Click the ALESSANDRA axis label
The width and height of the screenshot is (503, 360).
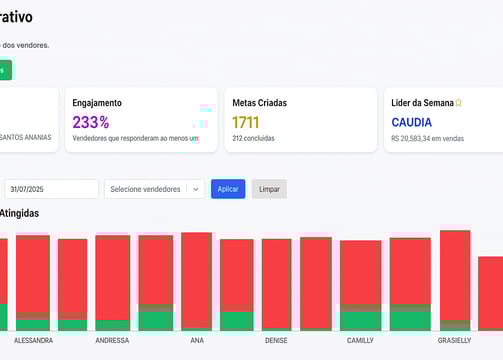click(x=33, y=340)
